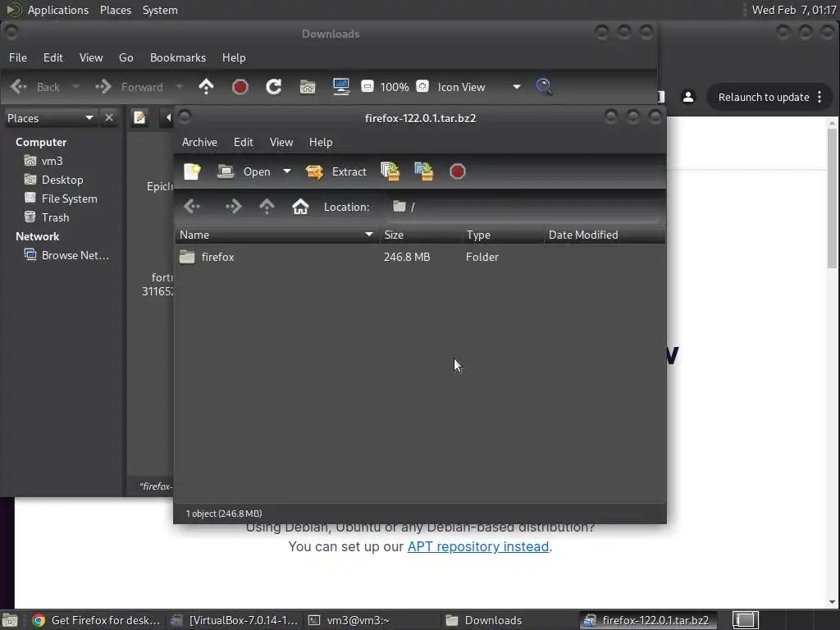Click the Computer icon in the Downloads toolbar
The width and height of the screenshot is (840, 630).
pyautogui.click(x=341, y=87)
